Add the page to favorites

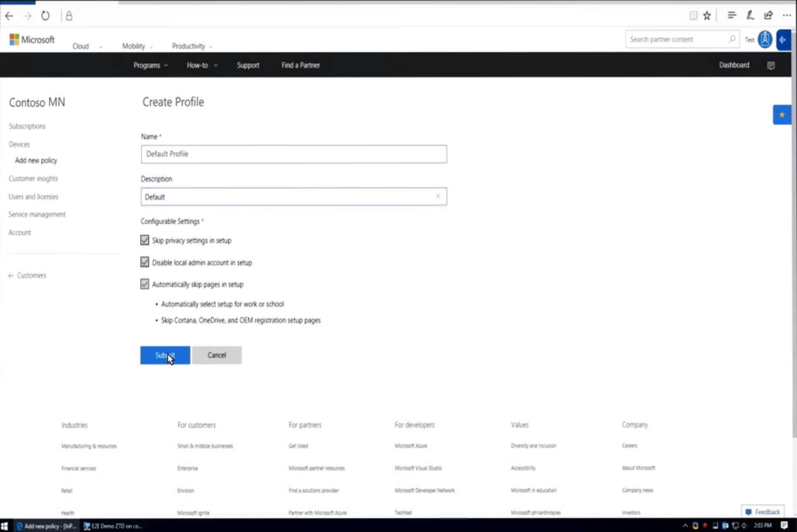point(707,15)
